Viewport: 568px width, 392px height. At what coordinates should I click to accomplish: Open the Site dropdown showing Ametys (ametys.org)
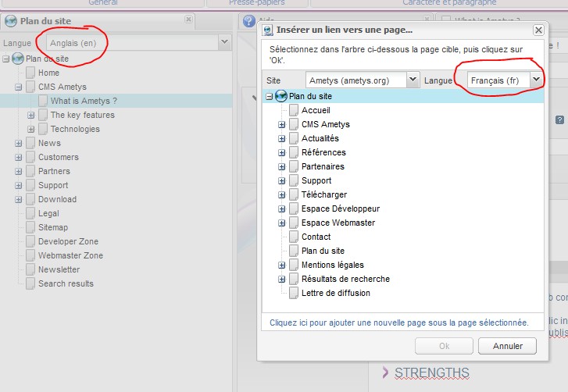[413, 80]
